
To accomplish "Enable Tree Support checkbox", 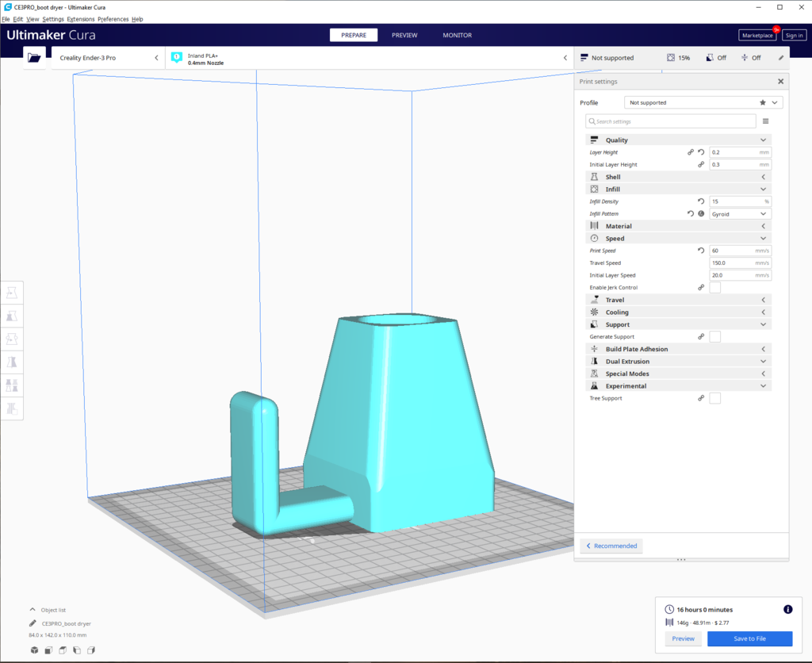I will tap(714, 398).
